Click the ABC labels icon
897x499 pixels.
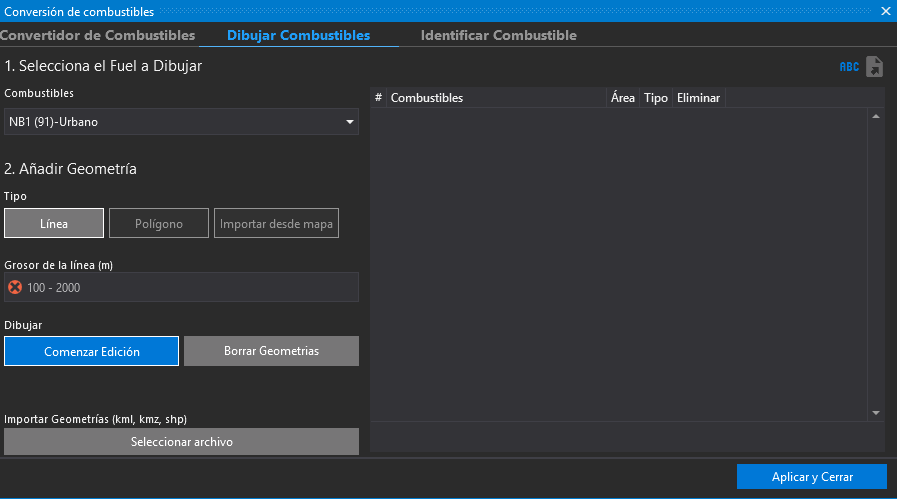coord(848,67)
